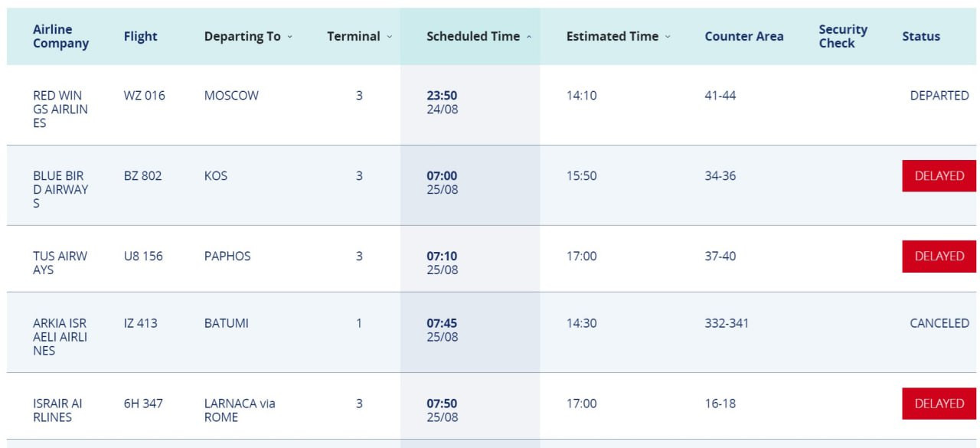Click flight U8 156 number
Image resolution: width=980 pixels, height=448 pixels.
[143, 256]
